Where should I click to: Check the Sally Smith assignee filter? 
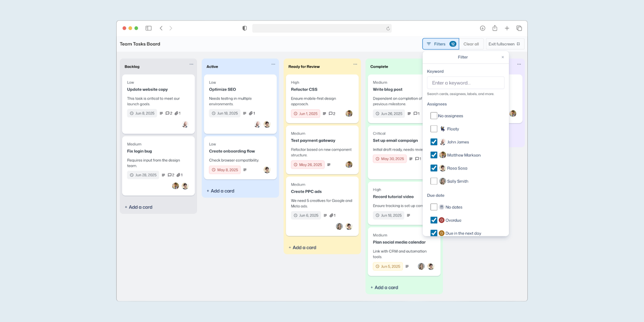pos(434,181)
